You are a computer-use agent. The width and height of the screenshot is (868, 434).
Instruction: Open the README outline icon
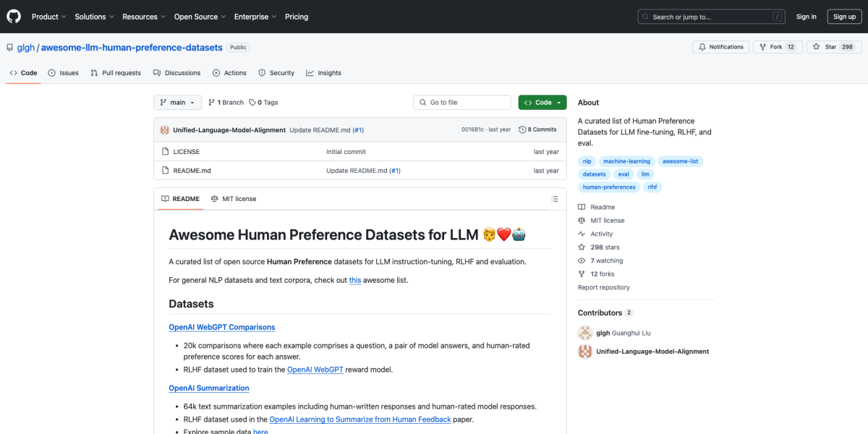555,198
